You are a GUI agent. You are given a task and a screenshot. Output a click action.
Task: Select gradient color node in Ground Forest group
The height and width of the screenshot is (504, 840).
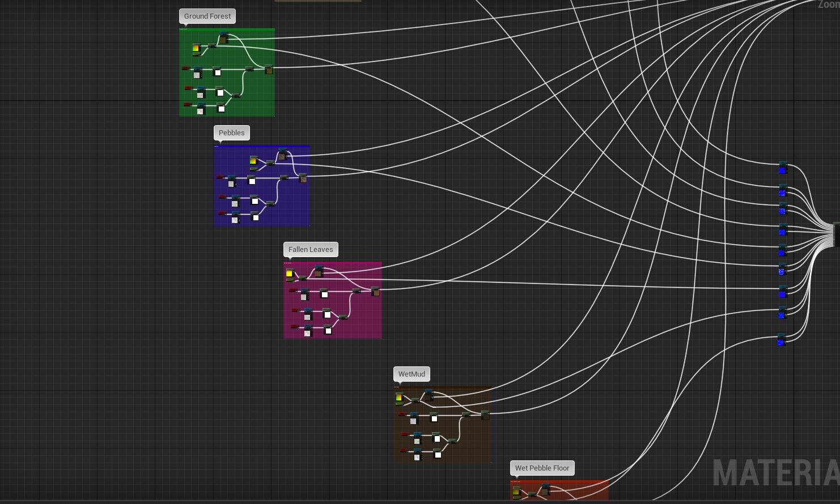pos(196,48)
